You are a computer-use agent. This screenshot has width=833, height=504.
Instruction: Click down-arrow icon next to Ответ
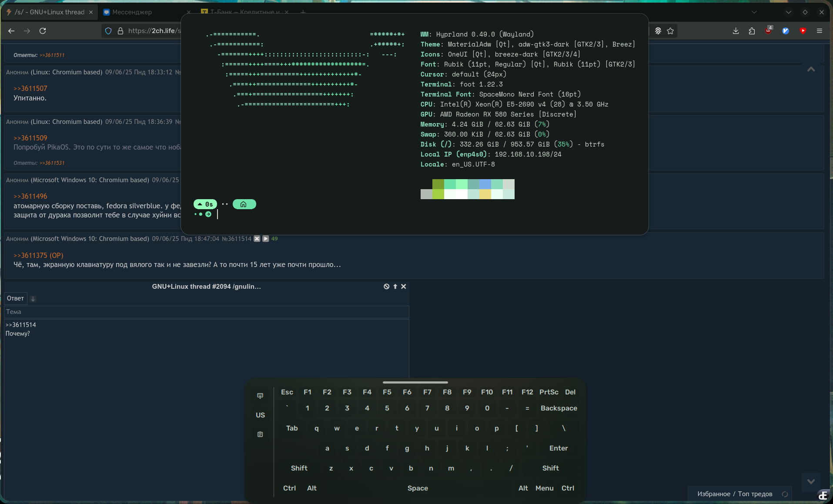[33, 299]
